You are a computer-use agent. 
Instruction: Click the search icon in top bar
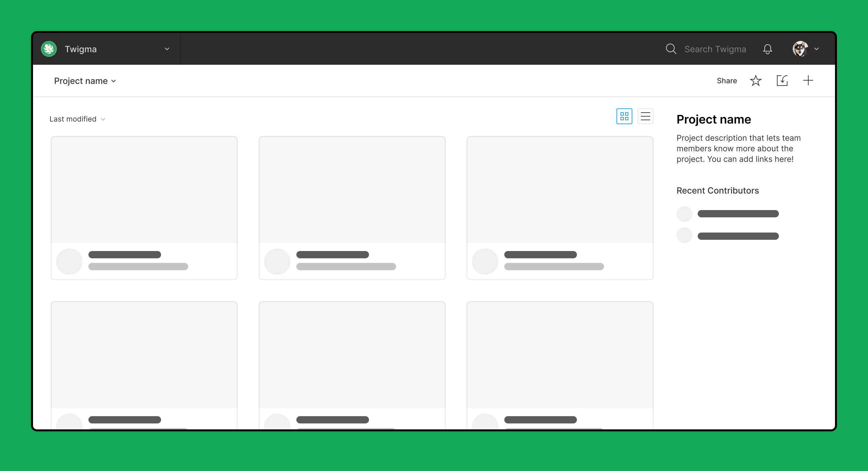(672, 49)
